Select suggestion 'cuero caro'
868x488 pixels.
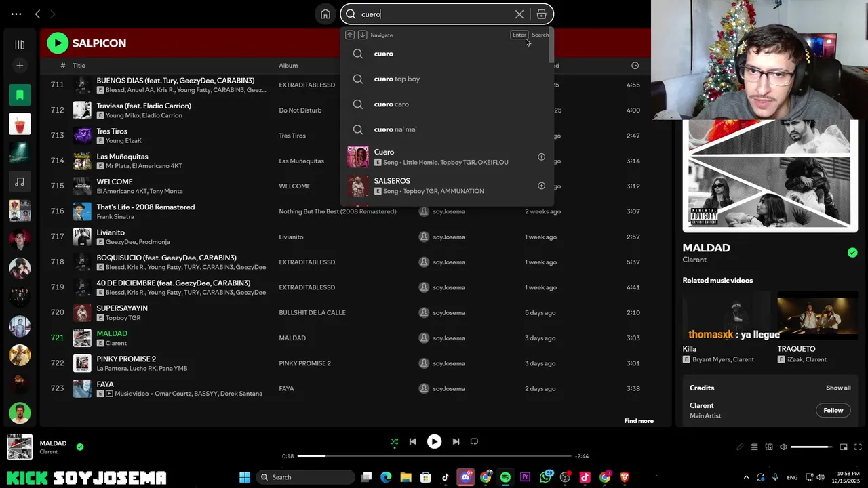447,104
